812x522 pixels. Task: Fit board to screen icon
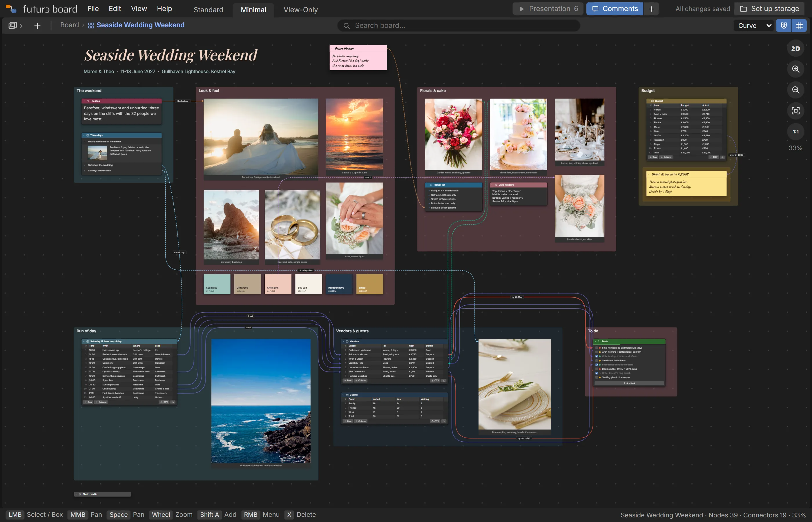coord(795,111)
